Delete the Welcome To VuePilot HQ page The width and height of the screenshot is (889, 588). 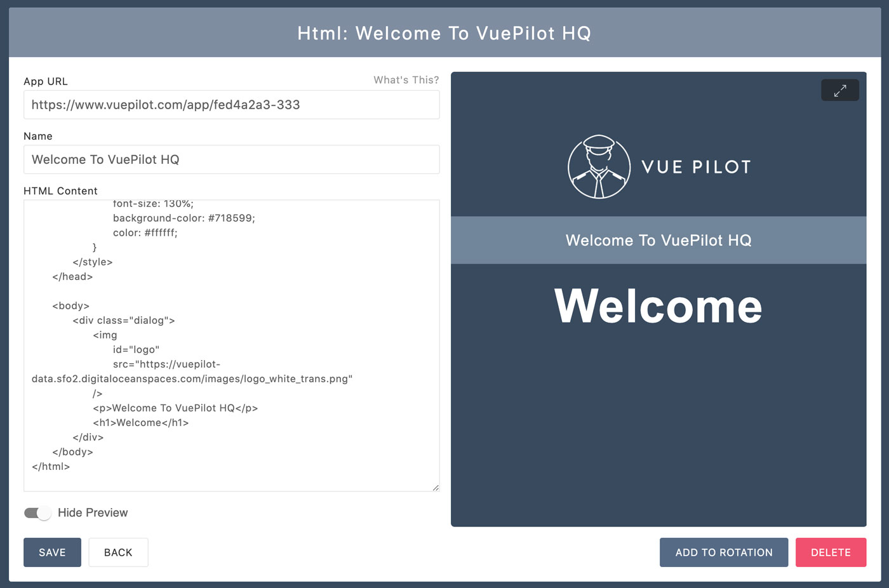(x=831, y=552)
